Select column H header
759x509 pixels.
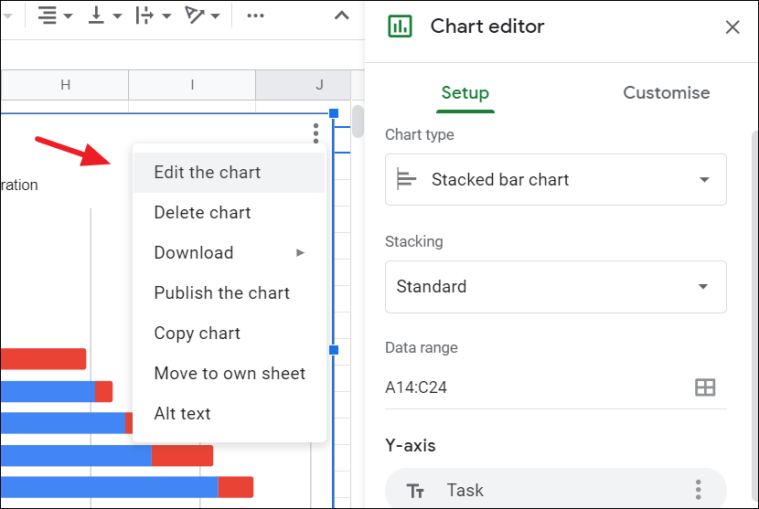coord(65,85)
